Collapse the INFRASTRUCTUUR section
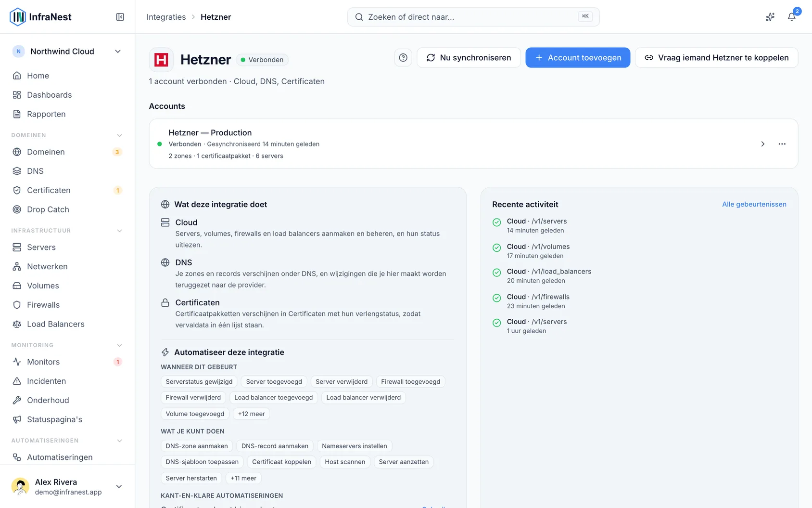The image size is (812, 508). point(120,231)
